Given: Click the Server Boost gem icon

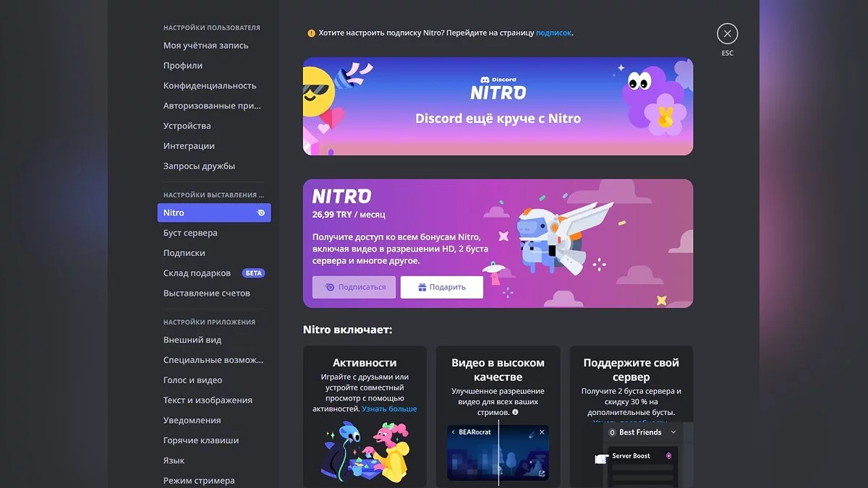Looking at the screenshot, I should point(668,456).
